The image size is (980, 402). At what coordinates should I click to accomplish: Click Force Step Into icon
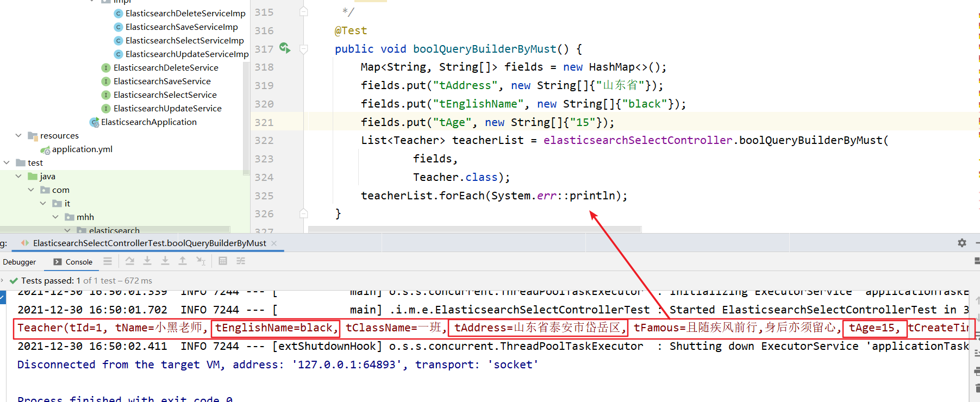tap(165, 261)
